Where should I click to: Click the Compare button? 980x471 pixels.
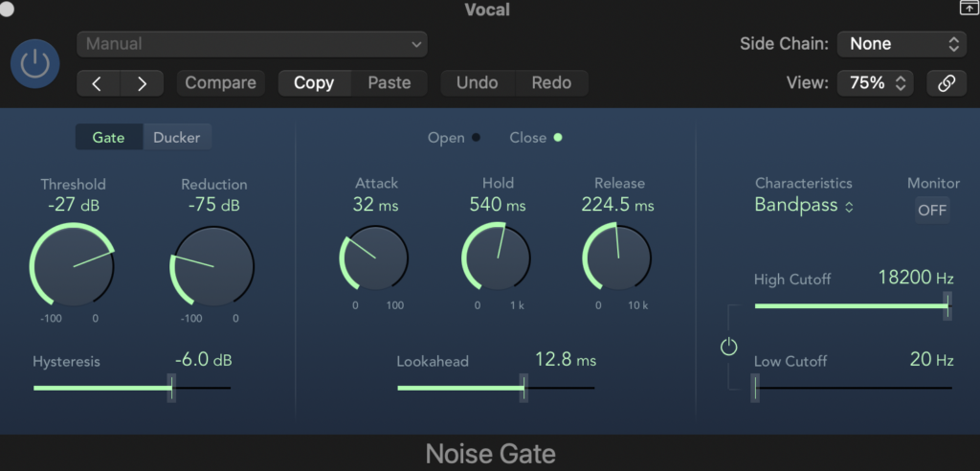tap(220, 83)
